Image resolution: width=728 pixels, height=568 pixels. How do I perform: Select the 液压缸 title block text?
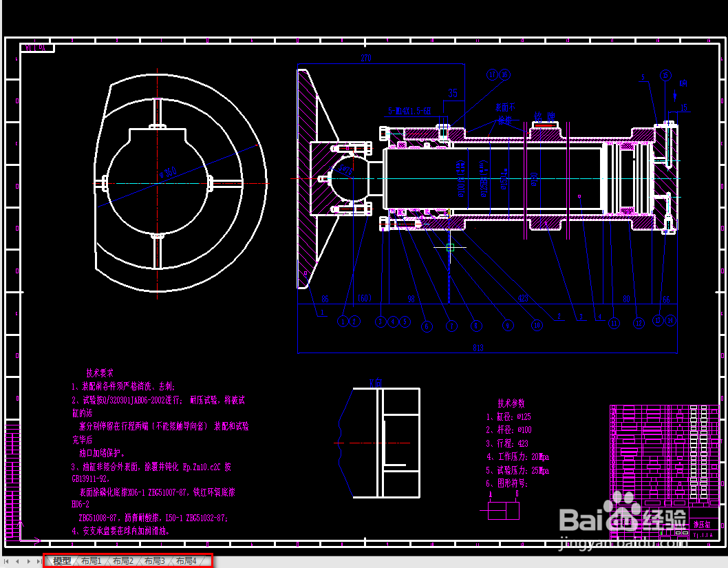702,525
